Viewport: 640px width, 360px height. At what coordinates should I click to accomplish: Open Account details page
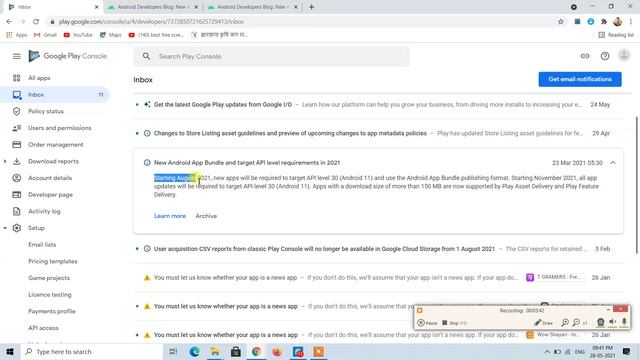(50, 178)
